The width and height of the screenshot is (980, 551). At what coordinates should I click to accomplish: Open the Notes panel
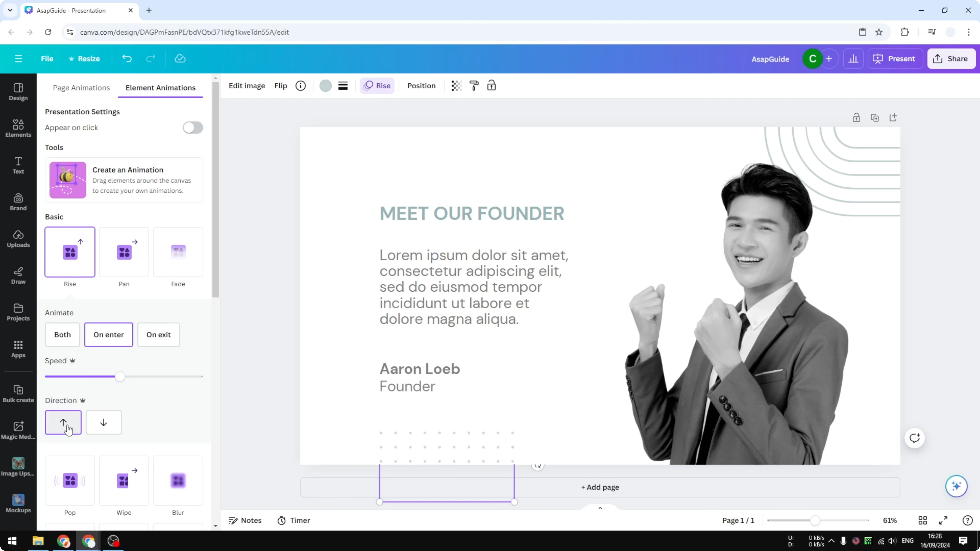click(x=245, y=521)
